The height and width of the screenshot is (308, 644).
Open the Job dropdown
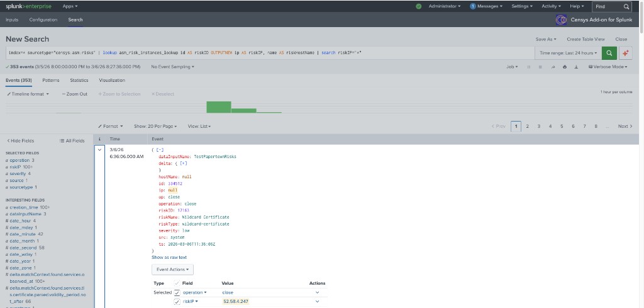coord(512,67)
